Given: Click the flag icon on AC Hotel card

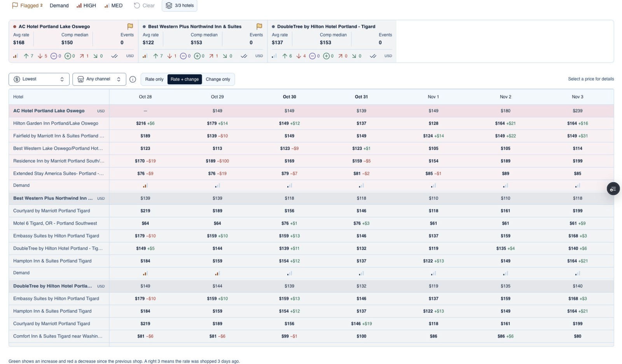Looking at the screenshot, I should tap(130, 26).
